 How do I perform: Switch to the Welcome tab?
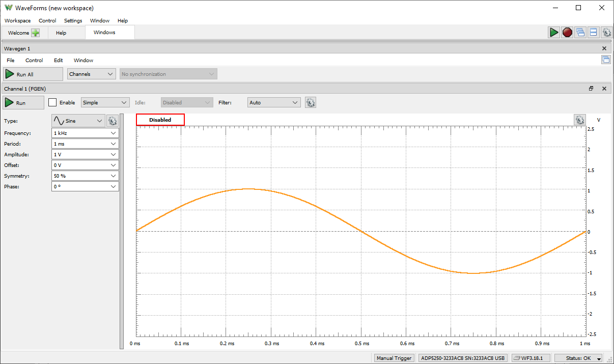(x=23, y=33)
